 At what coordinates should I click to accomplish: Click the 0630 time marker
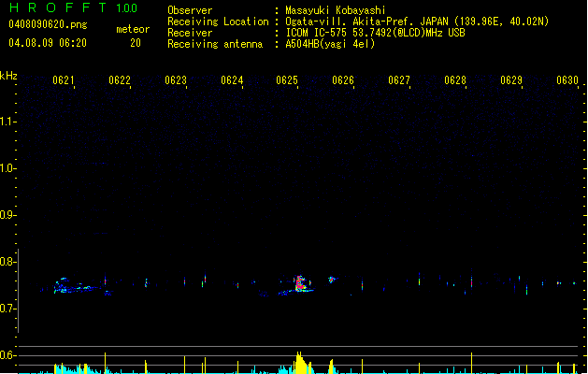[567, 80]
